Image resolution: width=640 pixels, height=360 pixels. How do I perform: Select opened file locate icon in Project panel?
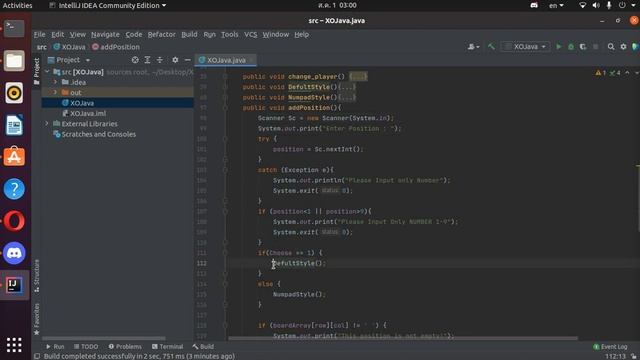[x=135, y=60]
